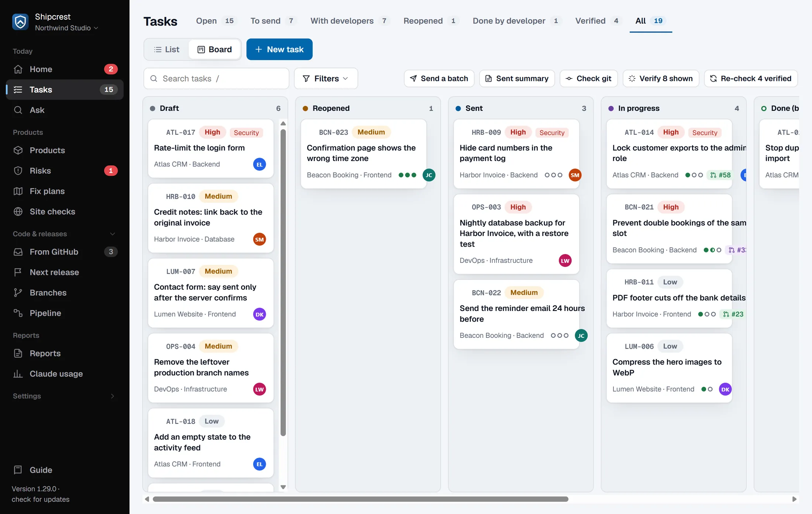Image resolution: width=812 pixels, height=514 pixels.
Task: Click the SM avatar on HRB-010 card
Action: pyautogui.click(x=259, y=239)
